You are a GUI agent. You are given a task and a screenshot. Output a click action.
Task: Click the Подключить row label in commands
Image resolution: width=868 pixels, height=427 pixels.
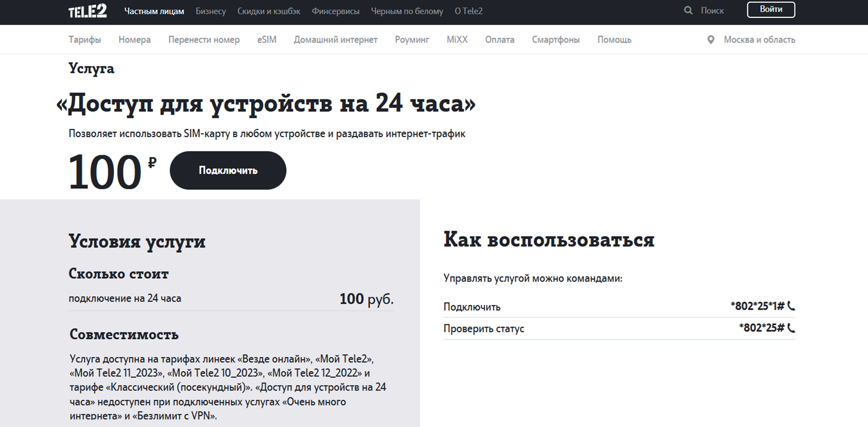pos(472,307)
